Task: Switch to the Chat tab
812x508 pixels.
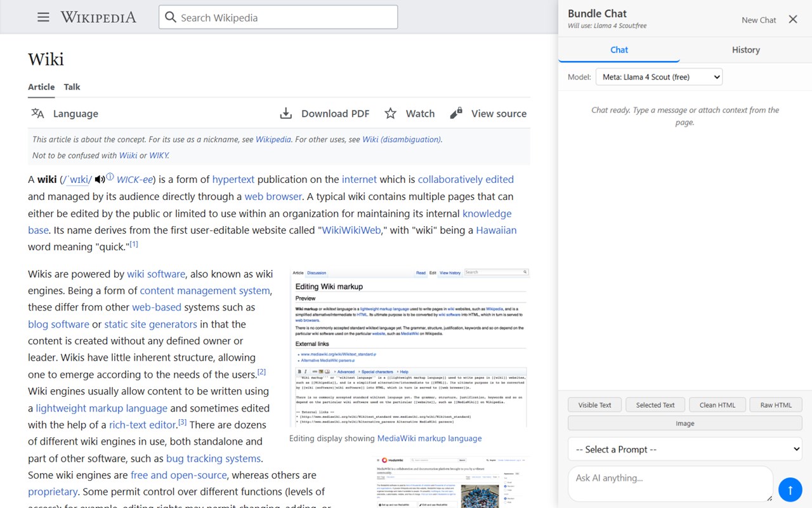Action: click(619, 50)
